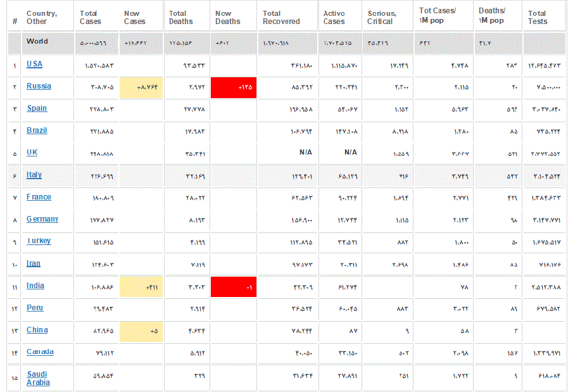
Task: Click the Italy country link
Action: coord(34,175)
